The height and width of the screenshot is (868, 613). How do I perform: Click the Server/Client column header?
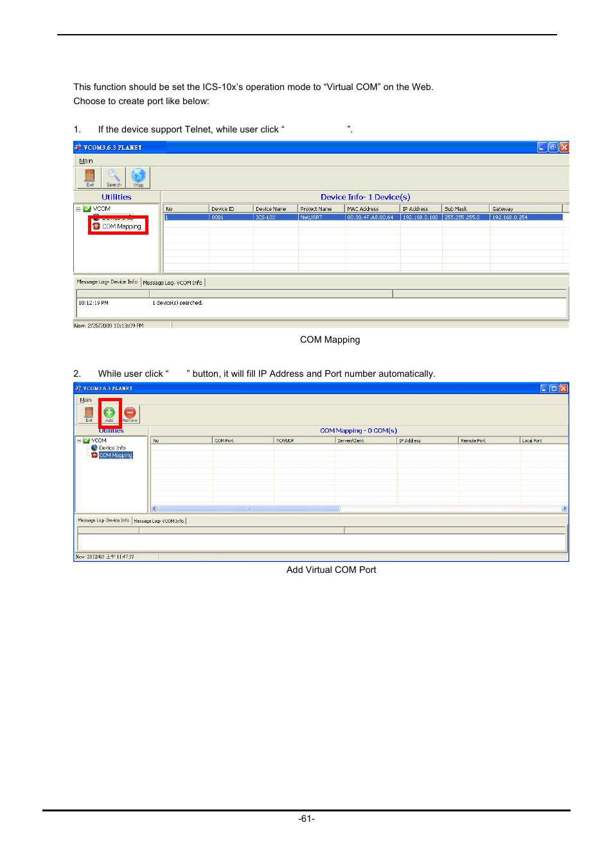[366, 440]
